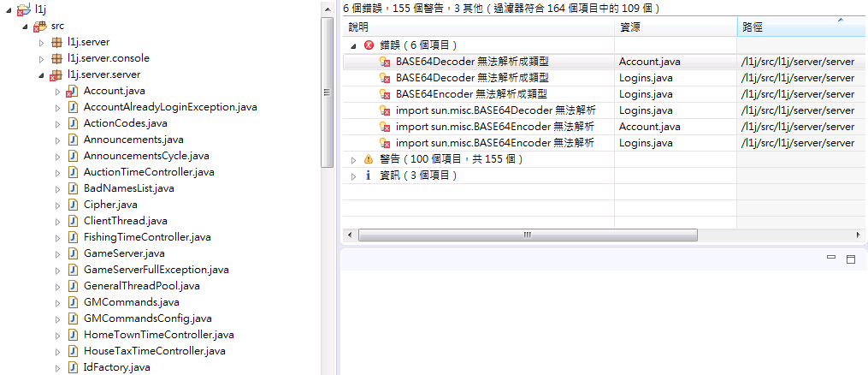Minimize the lower panel view
Screen dimensions: 868x375
click(x=830, y=257)
